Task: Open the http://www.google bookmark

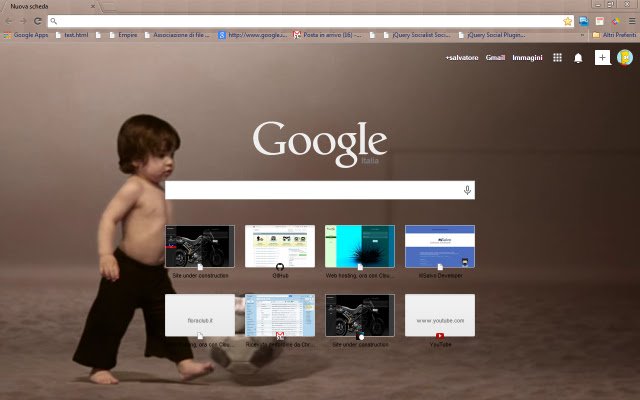Action: (252, 35)
